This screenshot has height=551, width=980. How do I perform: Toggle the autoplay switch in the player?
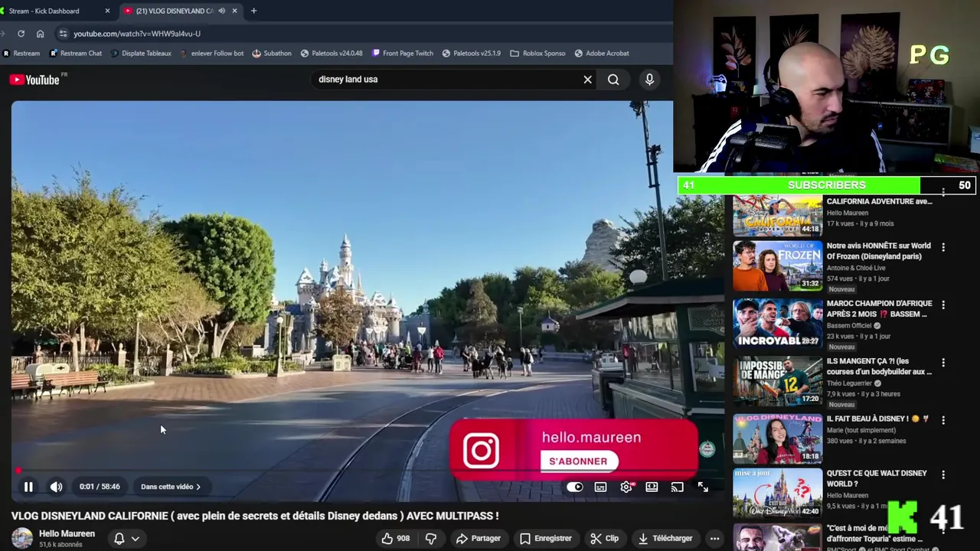tap(575, 487)
